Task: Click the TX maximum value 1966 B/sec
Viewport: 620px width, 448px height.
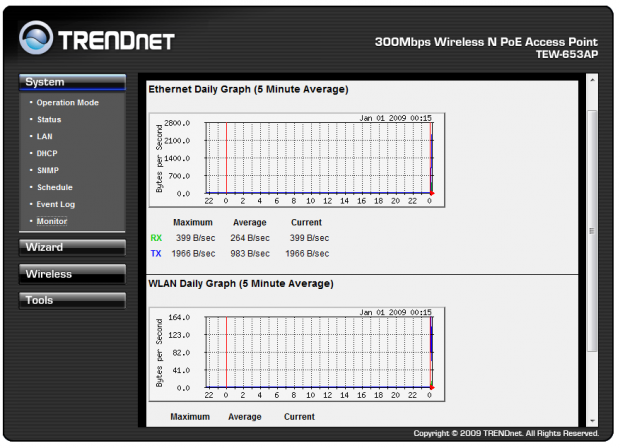Action: (193, 253)
